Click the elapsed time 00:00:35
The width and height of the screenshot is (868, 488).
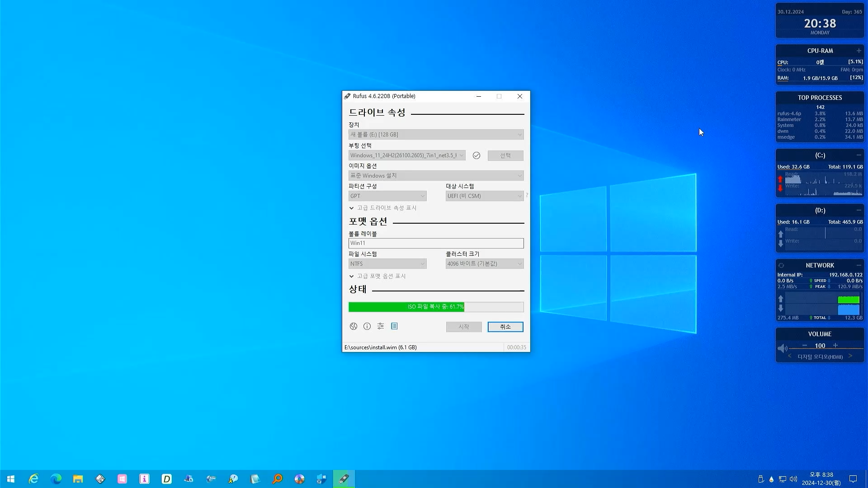click(516, 347)
